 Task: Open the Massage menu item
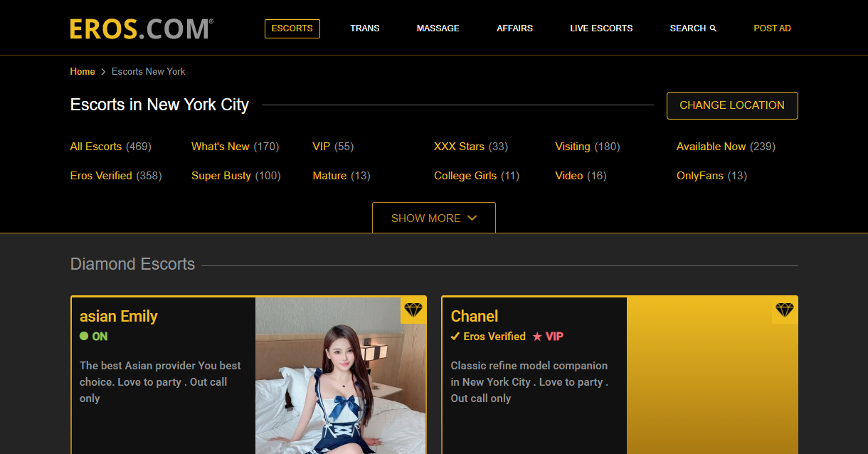438,28
